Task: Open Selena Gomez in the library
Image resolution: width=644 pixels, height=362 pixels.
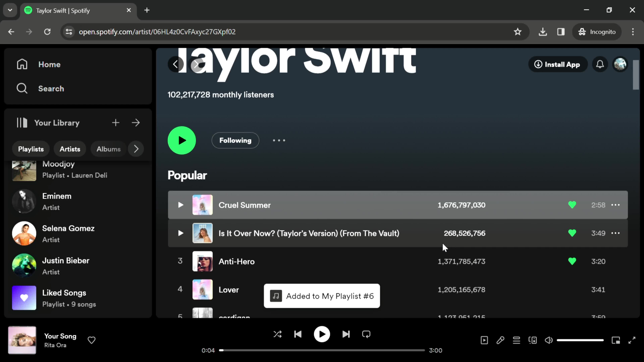Action: [78, 234]
